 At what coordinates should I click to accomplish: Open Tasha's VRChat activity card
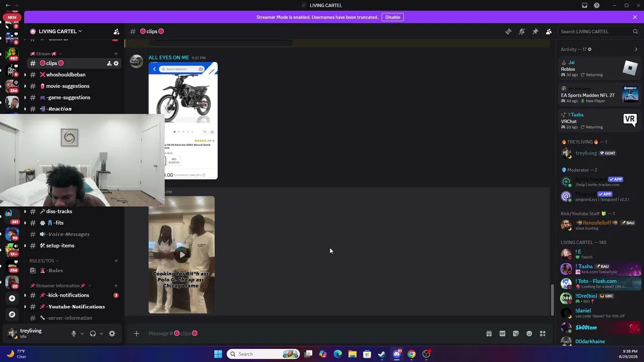[x=600, y=121]
